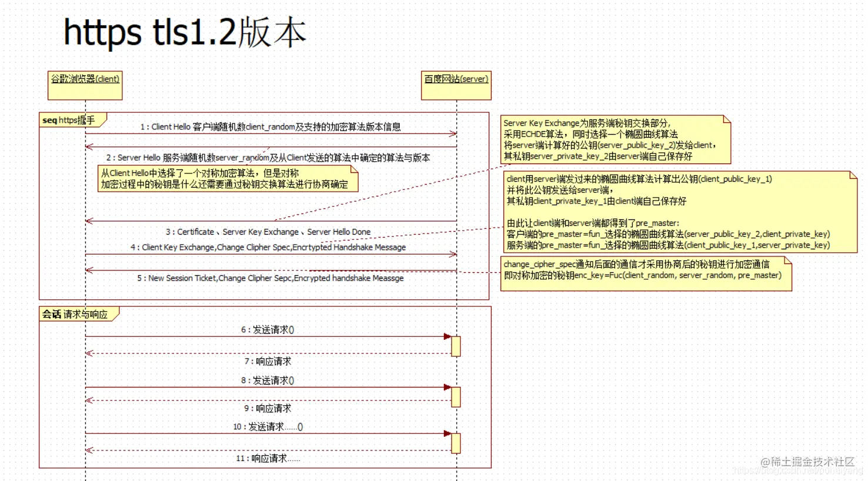The height and width of the screenshot is (481, 868).
Task: Select the 谷歌浏览器(client) lifeline box
Action: [x=85, y=85]
